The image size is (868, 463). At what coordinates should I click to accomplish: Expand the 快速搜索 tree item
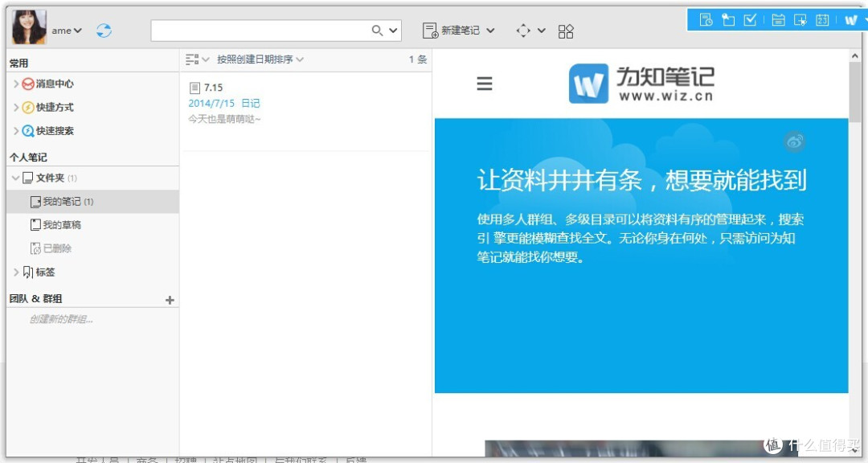[15, 131]
